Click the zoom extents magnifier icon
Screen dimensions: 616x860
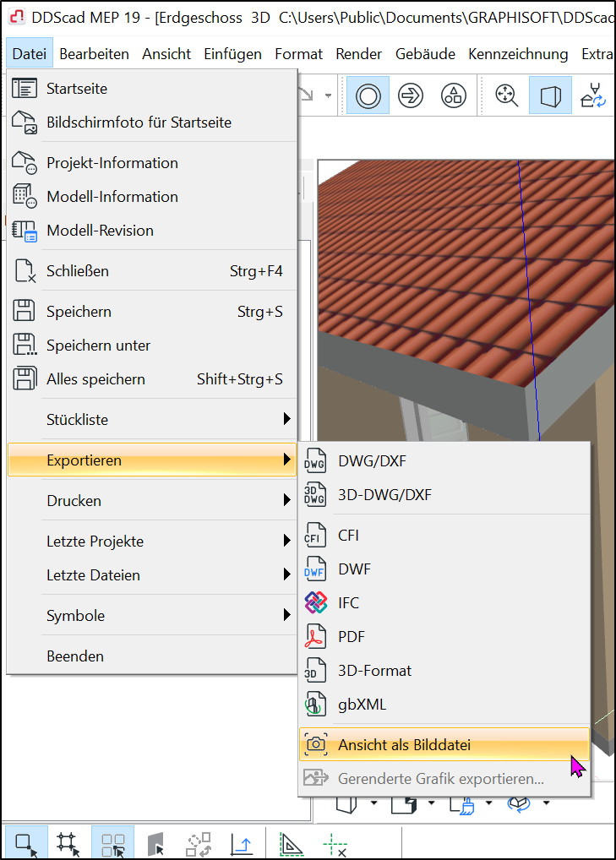(x=507, y=95)
